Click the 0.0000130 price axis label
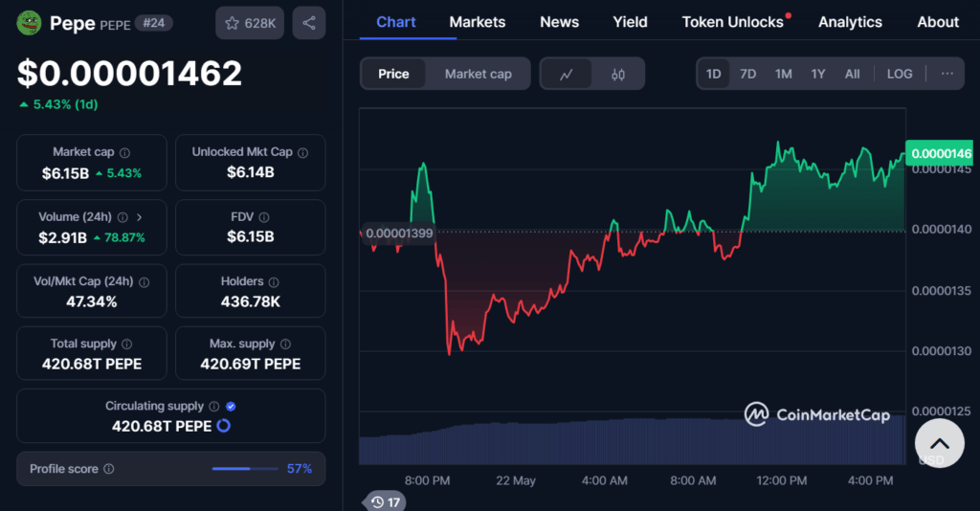The image size is (980, 511). (942, 352)
